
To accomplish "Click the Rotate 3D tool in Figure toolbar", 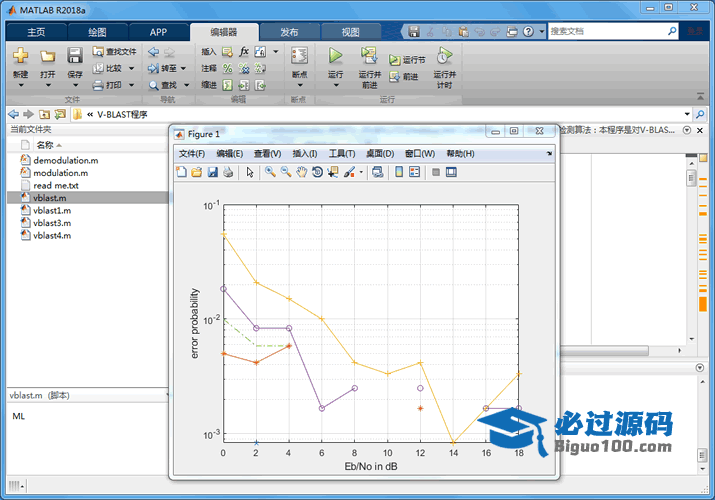I will [317, 172].
